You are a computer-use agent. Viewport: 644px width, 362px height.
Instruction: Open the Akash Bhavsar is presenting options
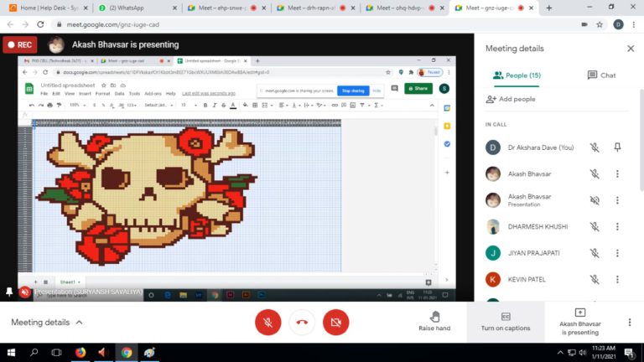click(x=579, y=322)
